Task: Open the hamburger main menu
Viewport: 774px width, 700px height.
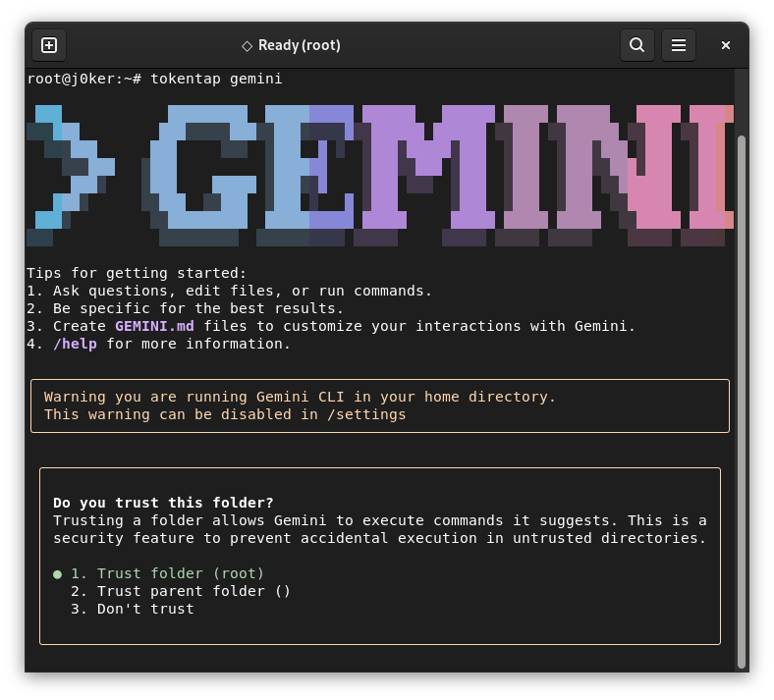Action: coord(679,45)
